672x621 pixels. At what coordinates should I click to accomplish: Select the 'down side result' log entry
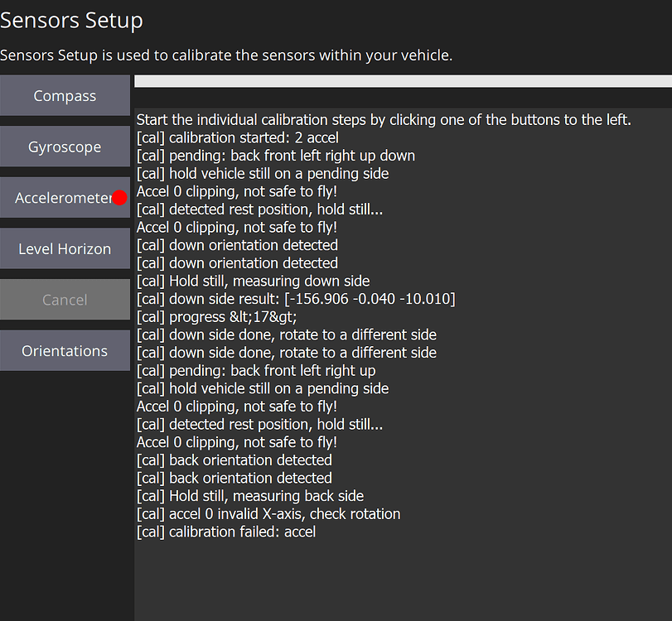tap(297, 299)
